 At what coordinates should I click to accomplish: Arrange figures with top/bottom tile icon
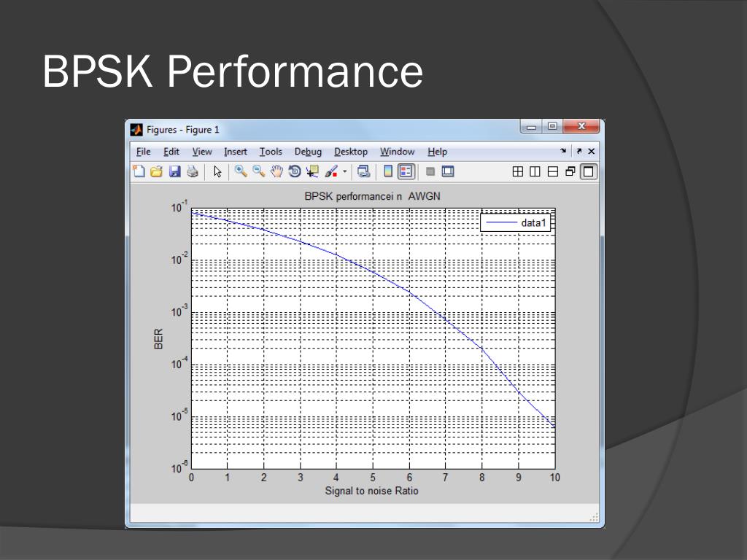pos(553,171)
